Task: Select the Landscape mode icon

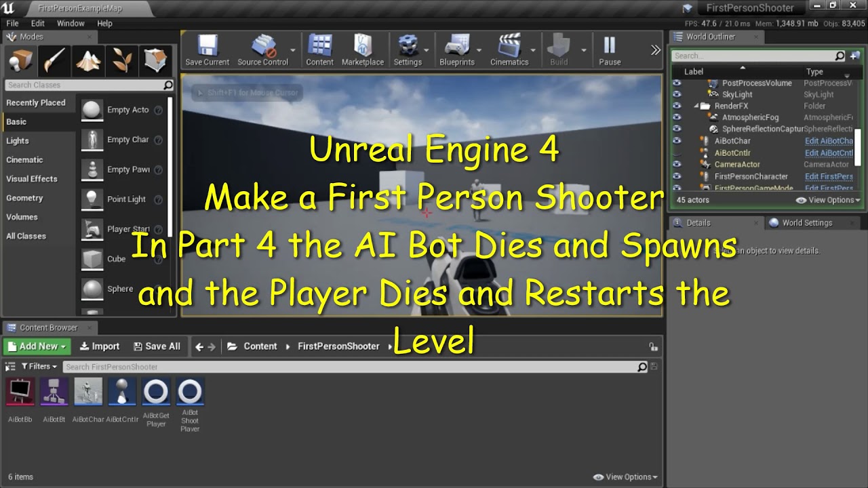Action: pos(88,62)
